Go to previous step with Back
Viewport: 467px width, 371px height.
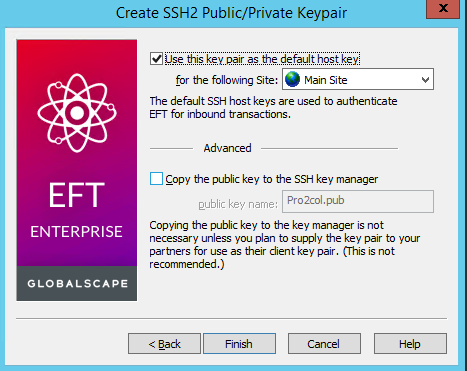tap(164, 343)
